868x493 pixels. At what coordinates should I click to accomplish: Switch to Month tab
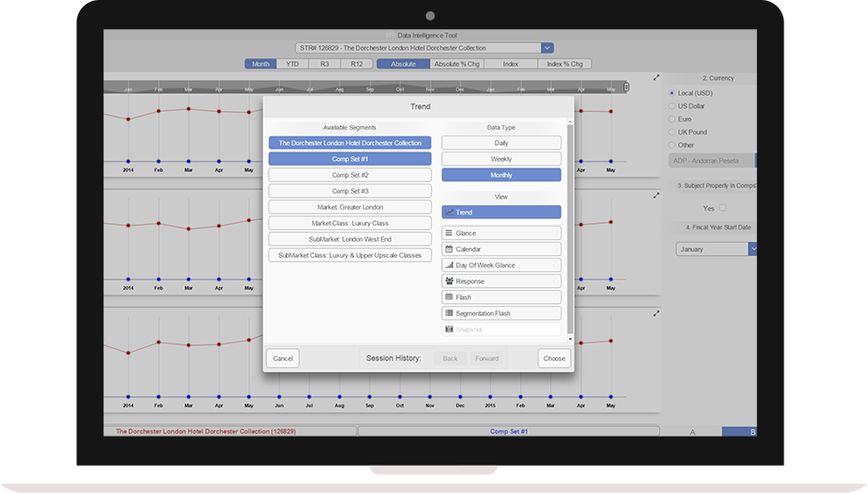[x=260, y=64]
